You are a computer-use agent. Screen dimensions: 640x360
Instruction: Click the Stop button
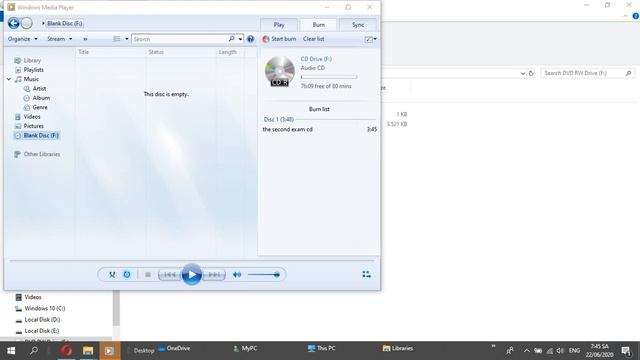click(x=148, y=275)
